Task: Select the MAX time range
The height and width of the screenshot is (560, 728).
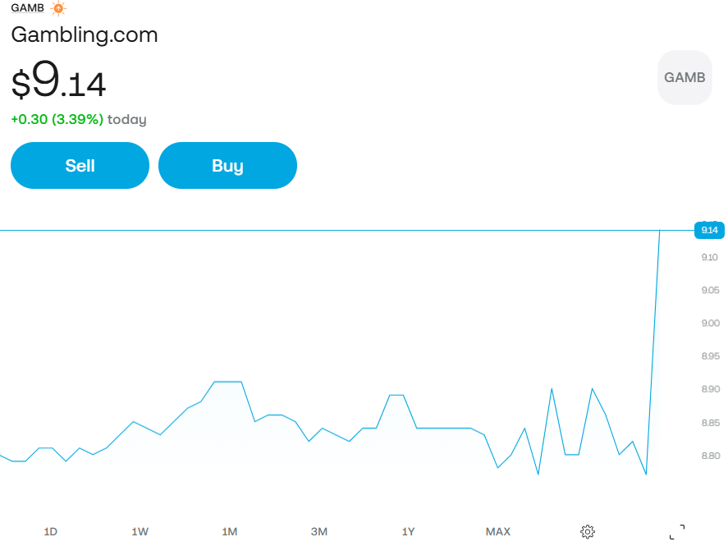Action: [497, 532]
